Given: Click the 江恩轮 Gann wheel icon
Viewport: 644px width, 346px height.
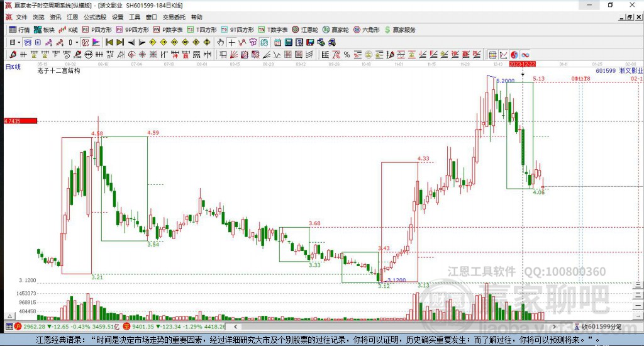Looking at the screenshot, I should point(305,30).
